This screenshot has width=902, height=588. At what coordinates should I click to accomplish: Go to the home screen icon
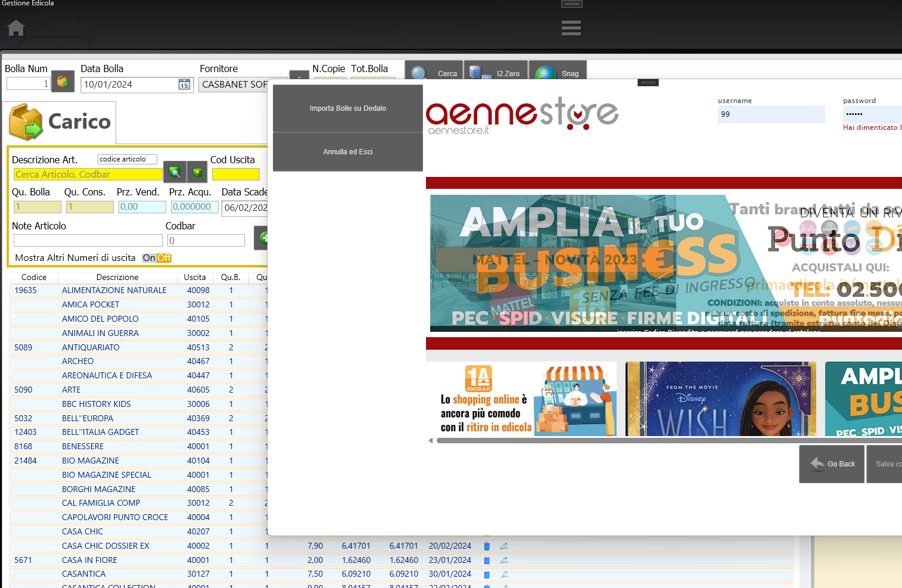(16, 28)
